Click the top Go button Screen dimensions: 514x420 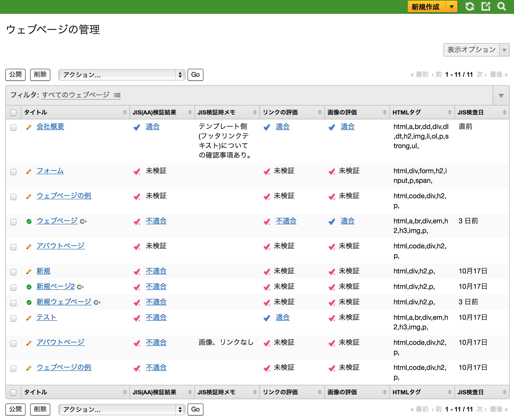point(195,75)
